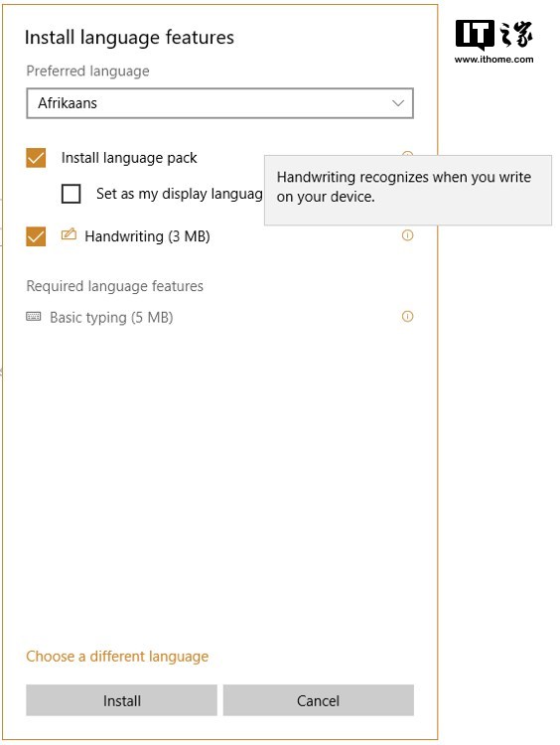Click the www.ithome.com watermark text
The image size is (560, 745).
click(x=494, y=60)
